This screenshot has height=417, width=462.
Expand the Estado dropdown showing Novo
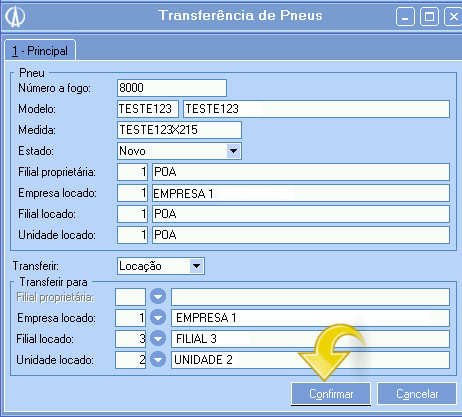click(x=233, y=151)
